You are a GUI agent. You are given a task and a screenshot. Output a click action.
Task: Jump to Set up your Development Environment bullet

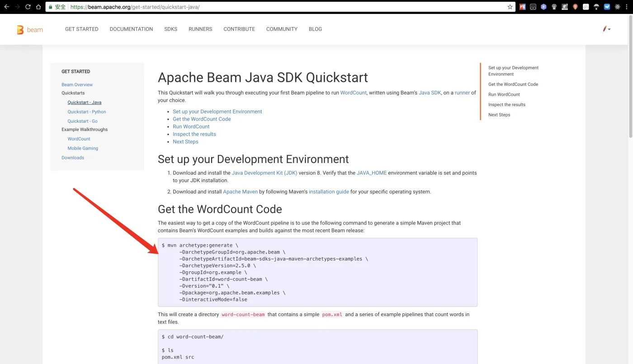tap(217, 112)
